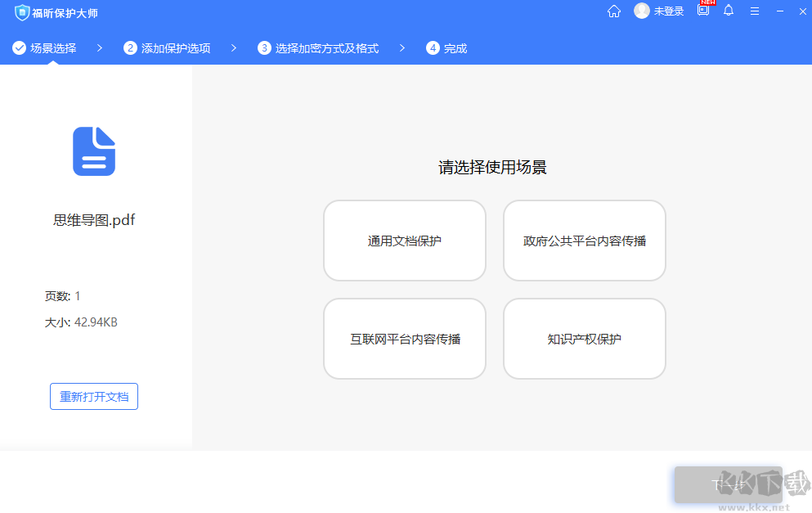Click the home icon in title bar

click(x=613, y=11)
